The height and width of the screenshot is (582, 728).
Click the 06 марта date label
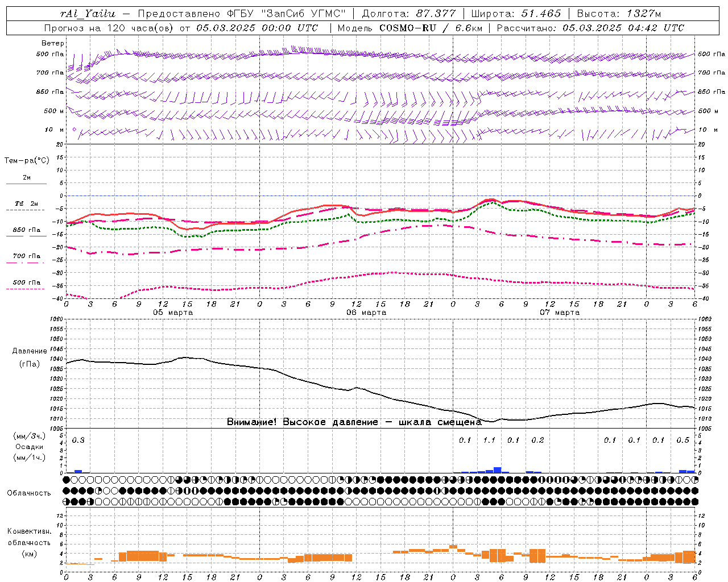coord(366,313)
